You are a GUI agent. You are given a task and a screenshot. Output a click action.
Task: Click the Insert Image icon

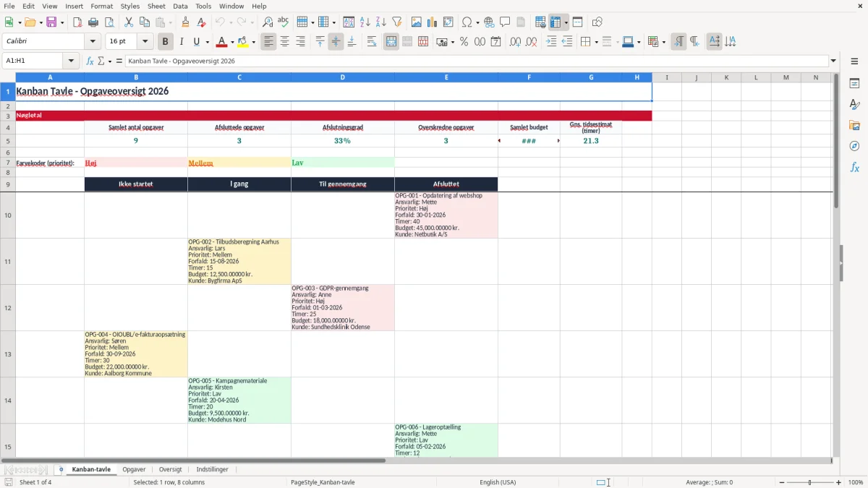click(417, 22)
